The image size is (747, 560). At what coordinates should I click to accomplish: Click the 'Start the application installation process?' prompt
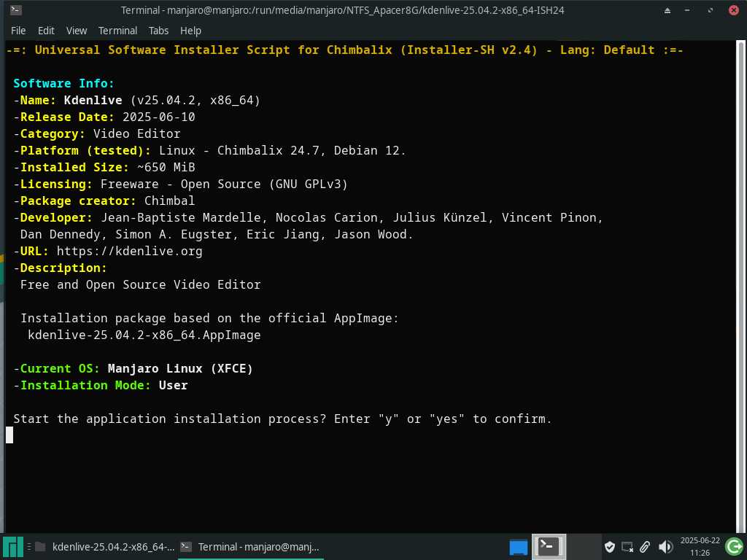tap(169, 419)
